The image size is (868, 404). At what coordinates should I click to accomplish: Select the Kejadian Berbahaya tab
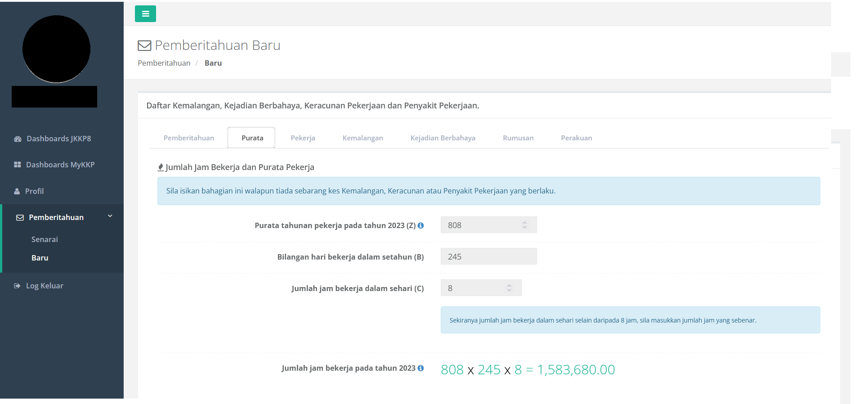(443, 138)
